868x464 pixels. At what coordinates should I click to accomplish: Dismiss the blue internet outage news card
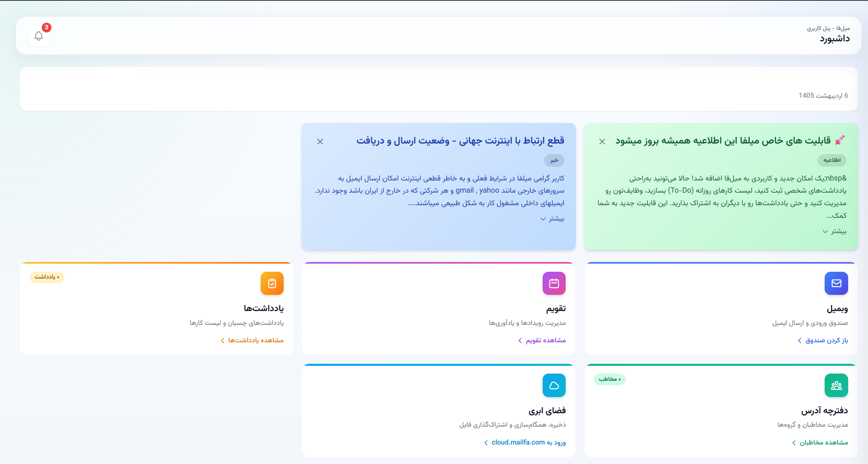point(320,142)
